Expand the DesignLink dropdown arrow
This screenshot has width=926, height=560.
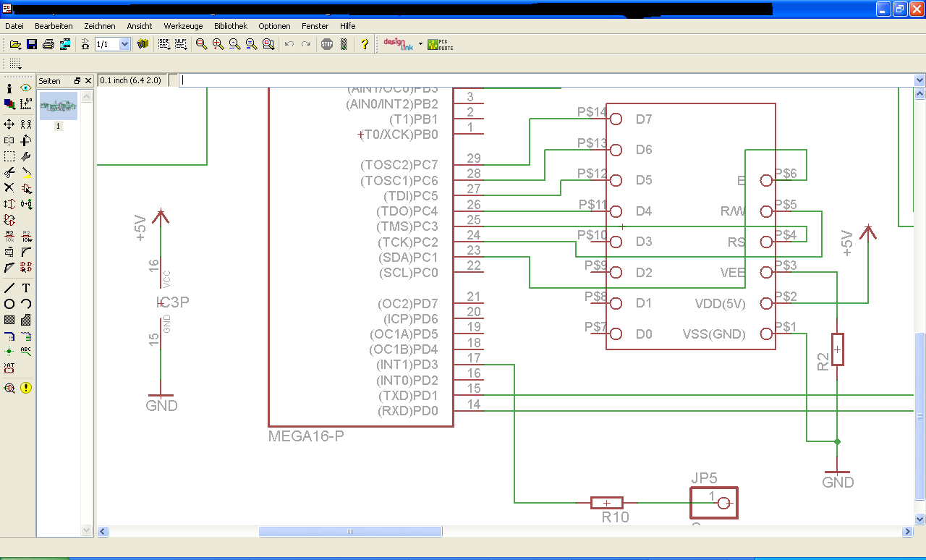[x=420, y=44]
